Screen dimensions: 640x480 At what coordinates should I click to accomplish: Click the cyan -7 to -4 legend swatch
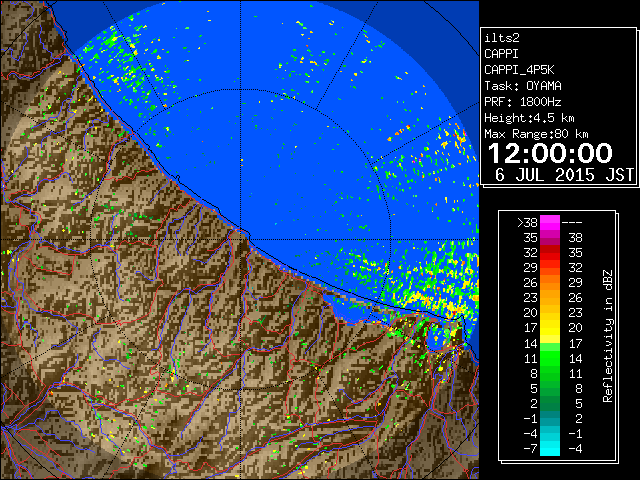[x=550, y=448]
